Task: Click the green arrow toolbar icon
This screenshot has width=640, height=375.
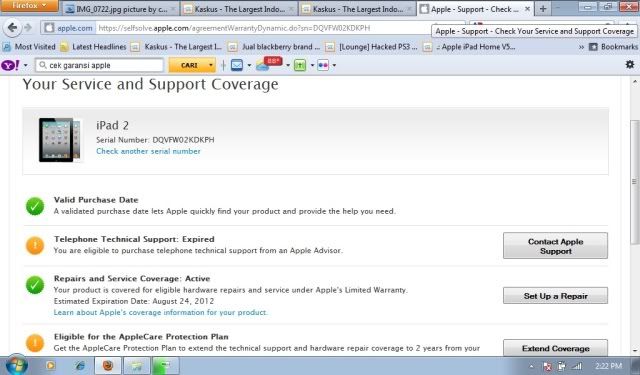Action: click(300, 65)
